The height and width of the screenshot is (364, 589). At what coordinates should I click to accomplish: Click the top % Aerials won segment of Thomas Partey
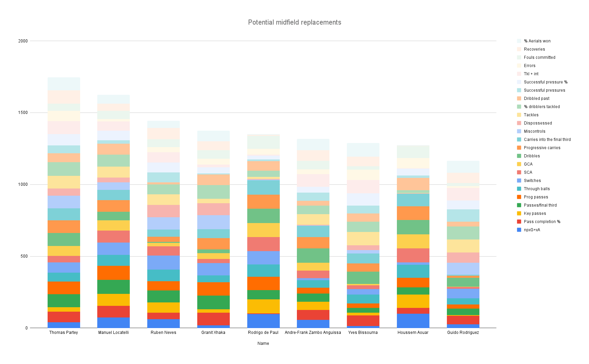(x=64, y=84)
